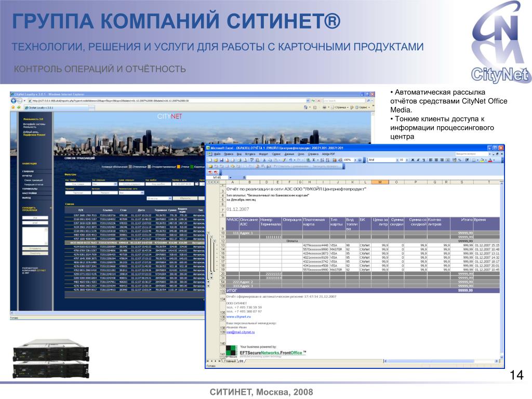Viewport: 532px width, 399px height.
Task: Click Font Color red A in Excel
Action: click(490, 160)
